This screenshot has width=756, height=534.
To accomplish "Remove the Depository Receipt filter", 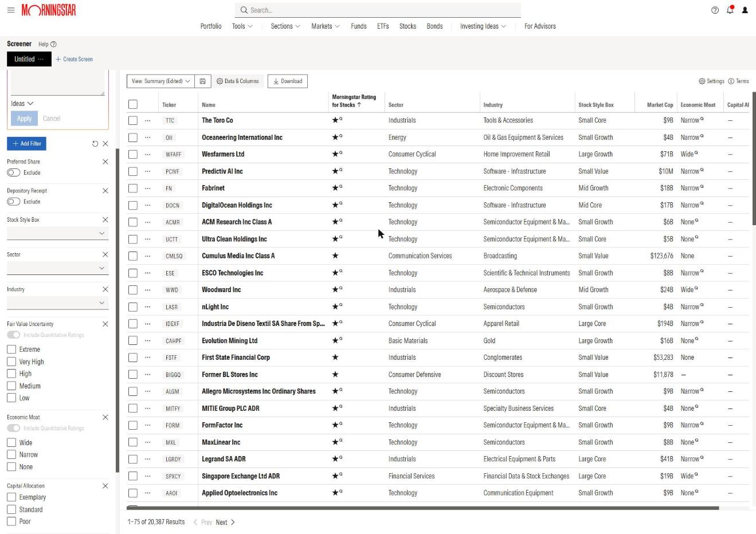I will click(105, 191).
